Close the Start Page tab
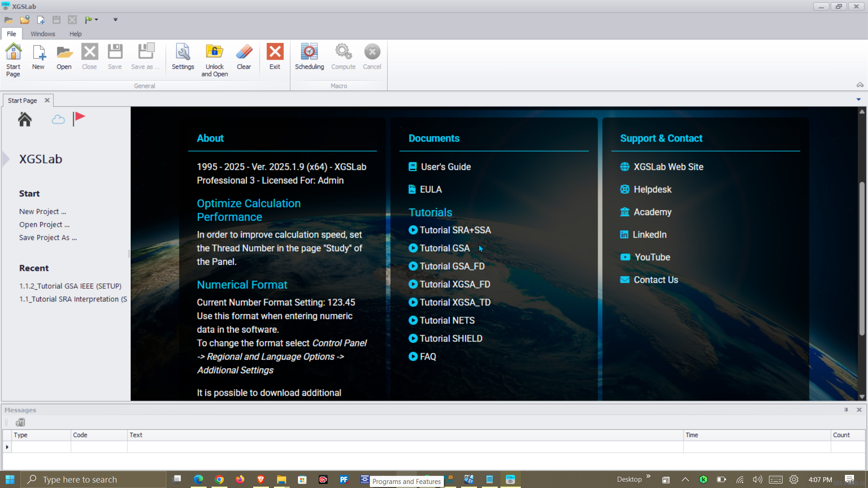 (x=47, y=100)
